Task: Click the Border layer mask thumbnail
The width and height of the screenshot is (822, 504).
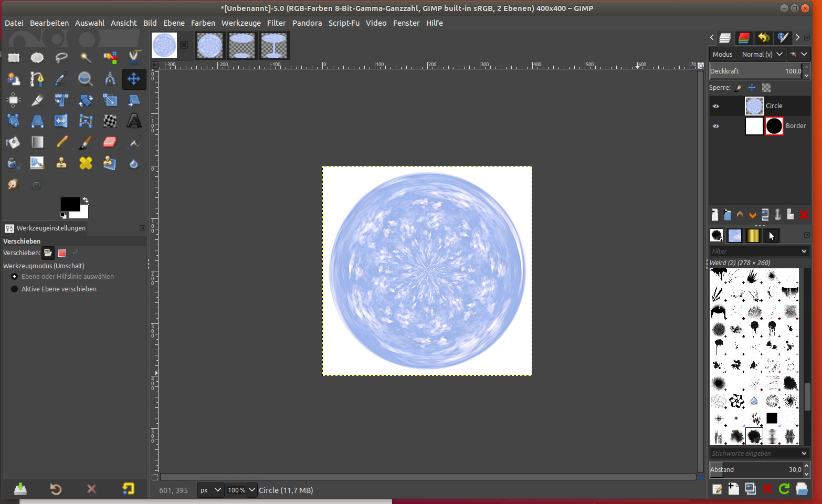Action: click(774, 126)
